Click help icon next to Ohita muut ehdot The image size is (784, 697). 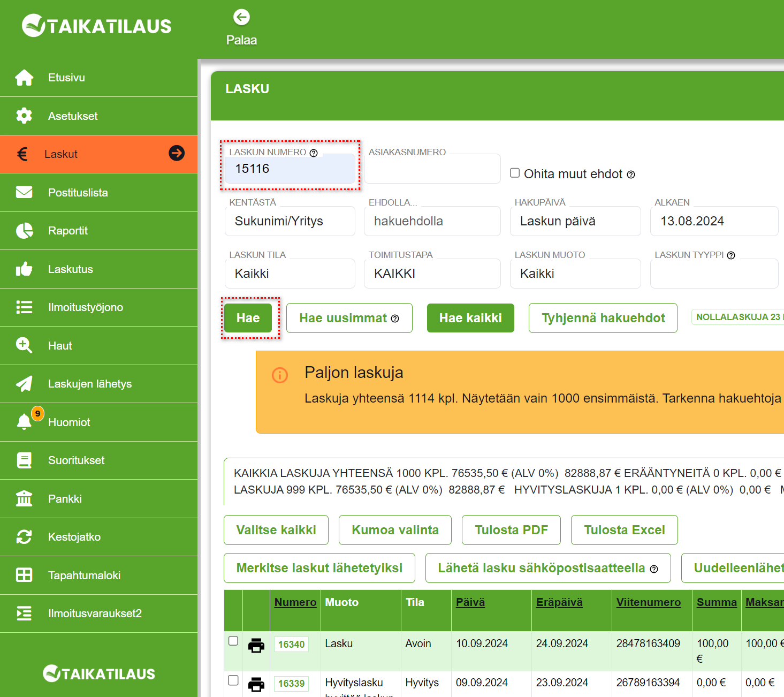[x=631, y=175]
